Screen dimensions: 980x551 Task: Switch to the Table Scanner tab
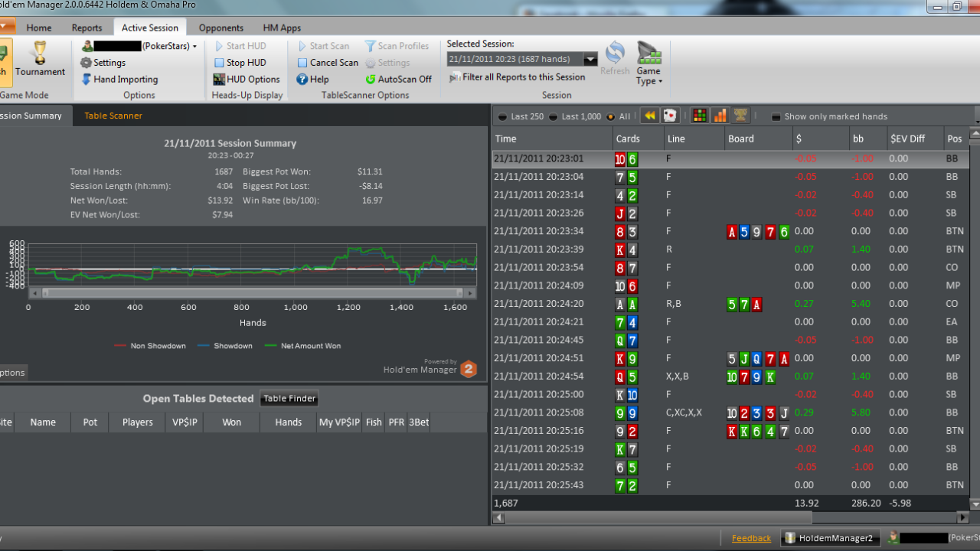tap(113, 116)
